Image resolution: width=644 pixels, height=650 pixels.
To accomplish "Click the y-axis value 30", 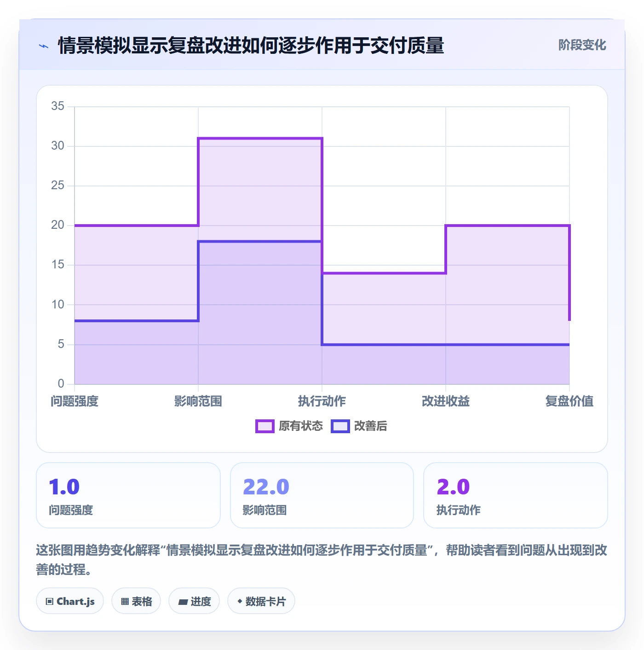I will tap(58, 146).
